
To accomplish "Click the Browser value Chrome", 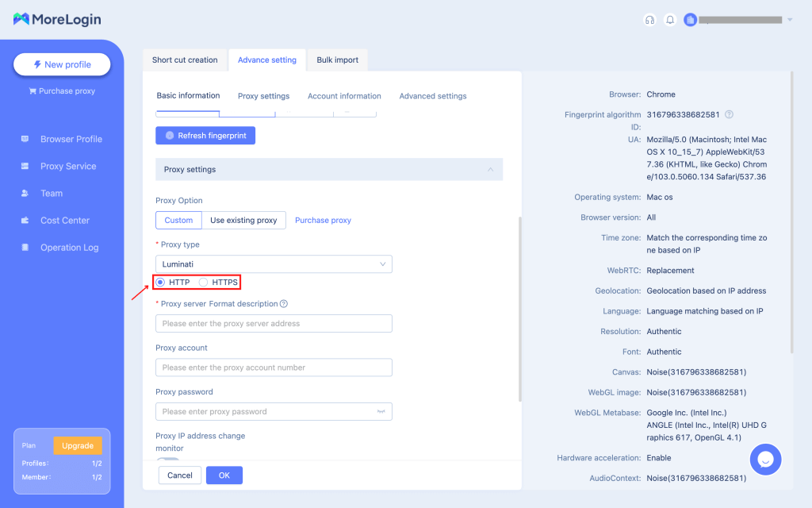I will 661,94.
